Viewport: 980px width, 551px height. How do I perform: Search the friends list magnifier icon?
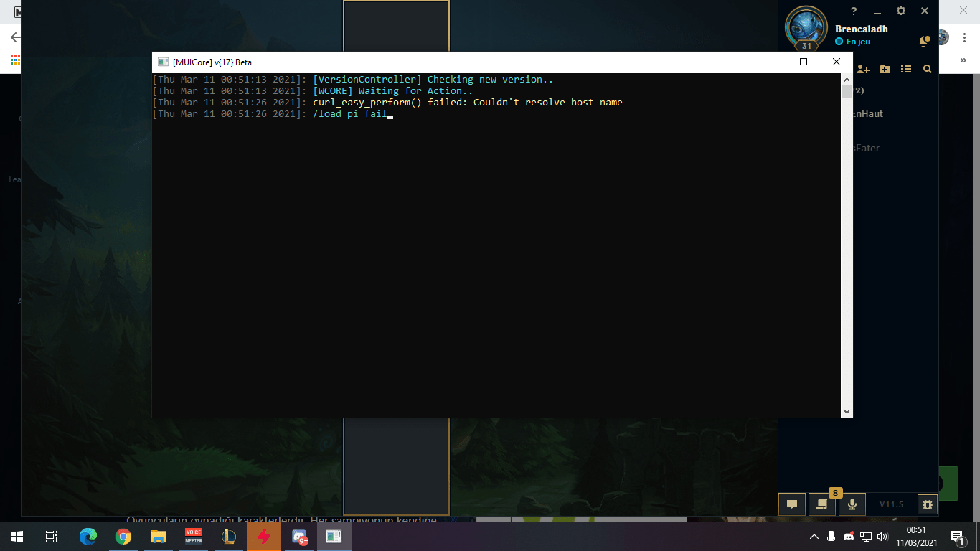point(928,69)
